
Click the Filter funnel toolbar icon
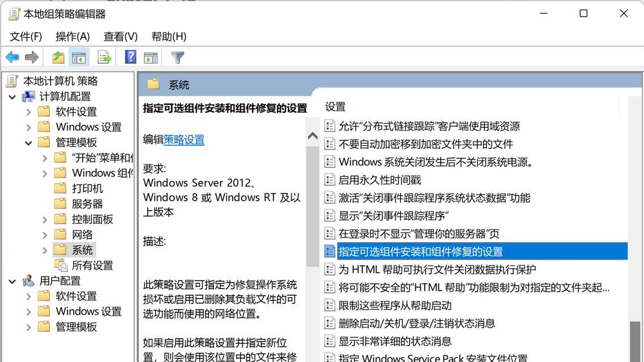coord(177,57)
